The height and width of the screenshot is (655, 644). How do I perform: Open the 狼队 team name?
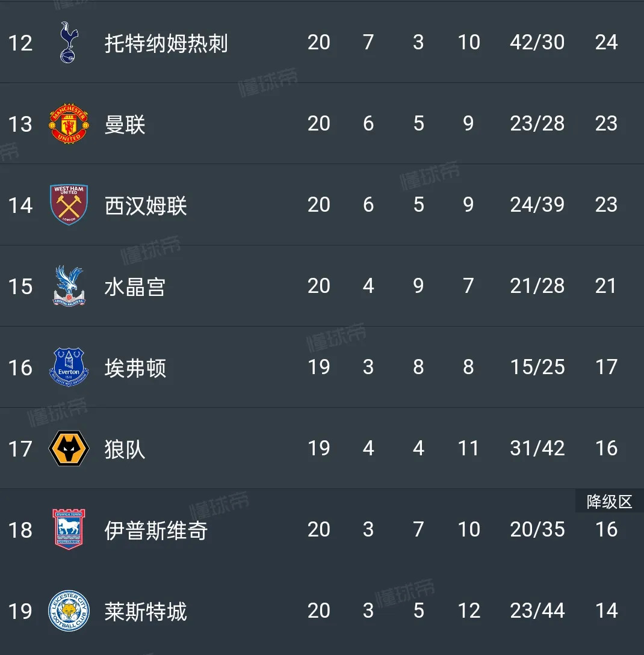pyautogui.click(x=125, y=449)
